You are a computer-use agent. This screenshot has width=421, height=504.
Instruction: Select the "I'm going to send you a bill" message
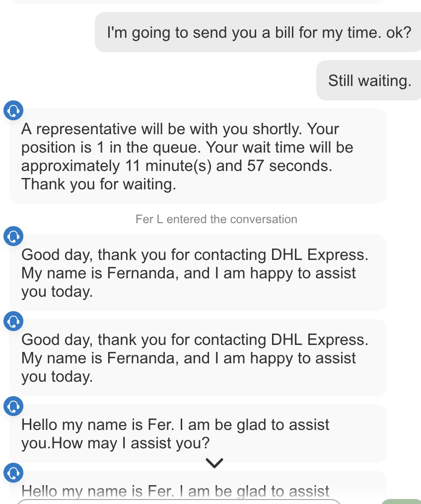(x=258, y=32)
